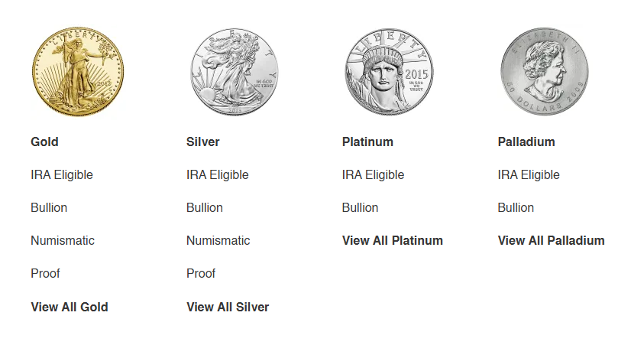Open the Silver category heading

203,142
